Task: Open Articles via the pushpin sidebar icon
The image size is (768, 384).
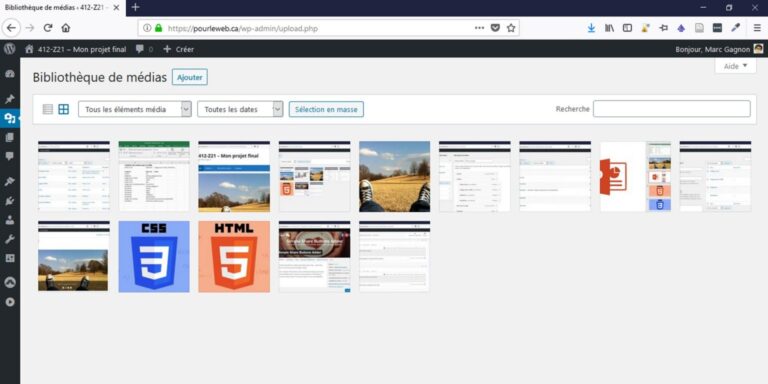Action: 10,99
